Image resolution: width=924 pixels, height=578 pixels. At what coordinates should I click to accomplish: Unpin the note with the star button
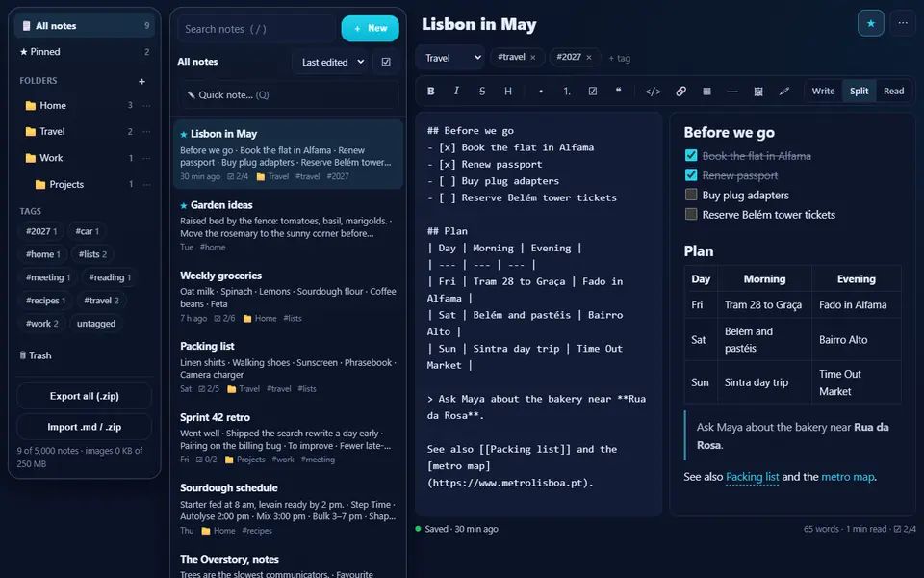tap(870, 23)
